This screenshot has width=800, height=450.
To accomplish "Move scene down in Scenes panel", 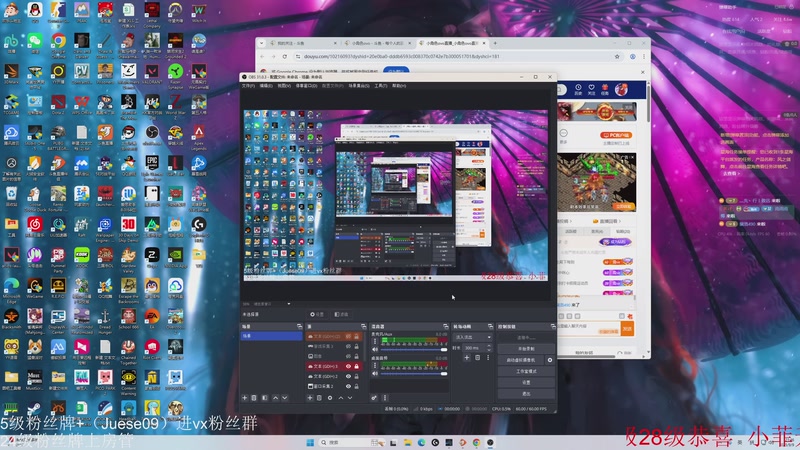I will pos(285,398).
